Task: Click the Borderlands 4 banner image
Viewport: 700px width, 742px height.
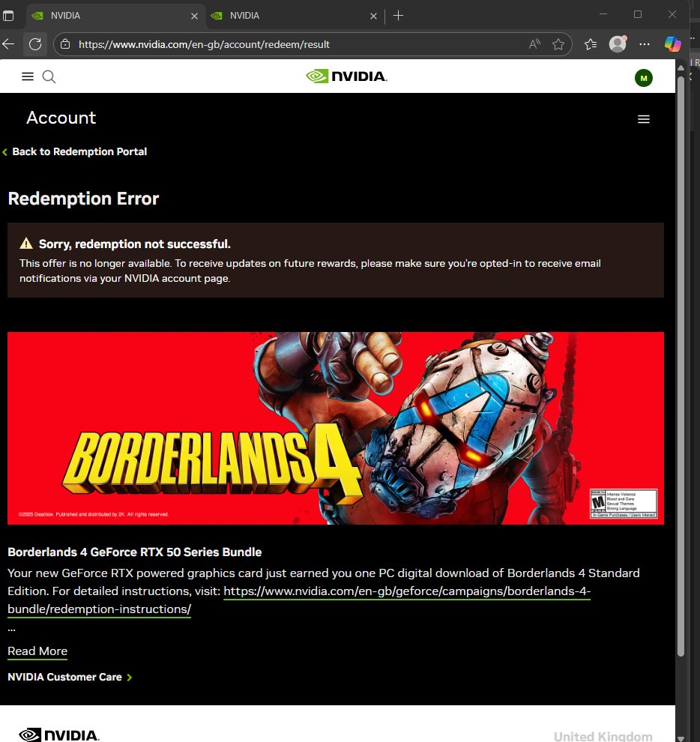Action: (336, 428)
